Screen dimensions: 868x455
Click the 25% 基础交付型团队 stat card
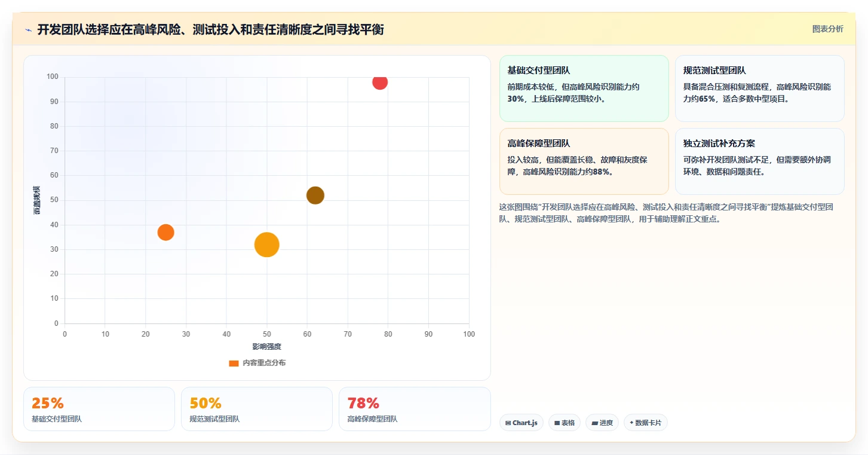[99, 409]
